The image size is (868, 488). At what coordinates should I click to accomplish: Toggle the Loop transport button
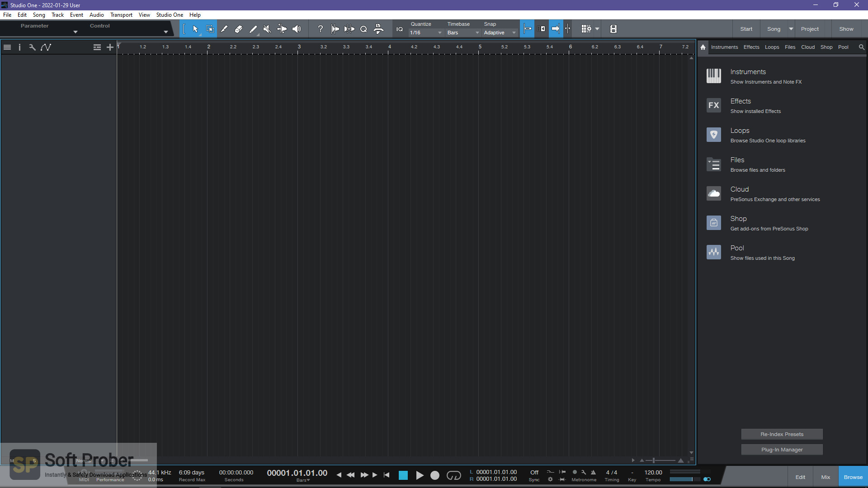(x=454, y=475)
